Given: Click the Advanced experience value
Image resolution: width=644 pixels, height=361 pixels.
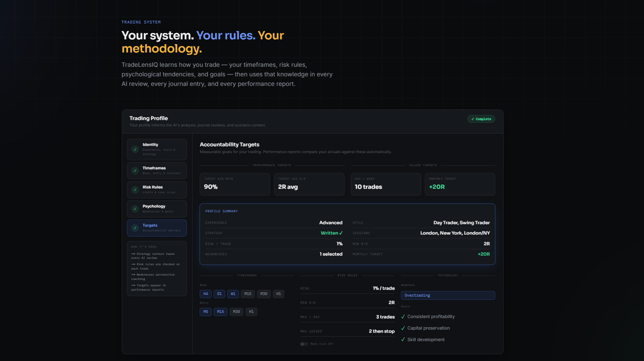Looking at the screenshot, I should 331,223.
